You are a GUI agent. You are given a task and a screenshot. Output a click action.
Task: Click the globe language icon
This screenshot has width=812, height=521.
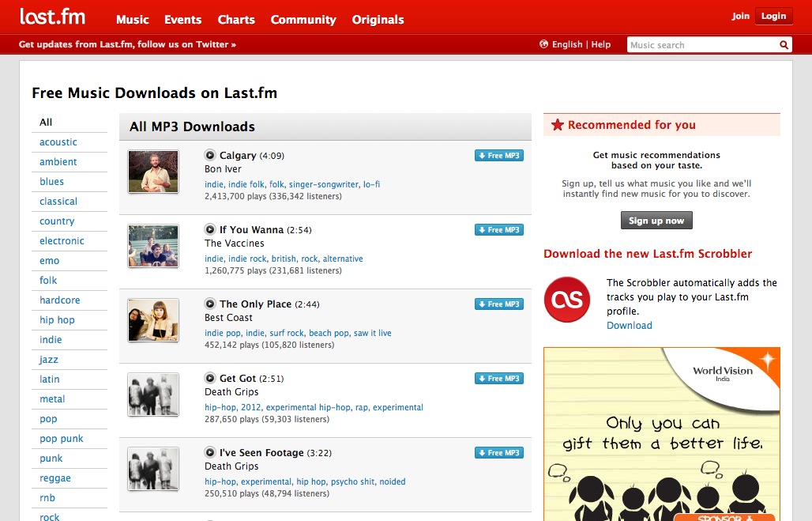(543, 44)
